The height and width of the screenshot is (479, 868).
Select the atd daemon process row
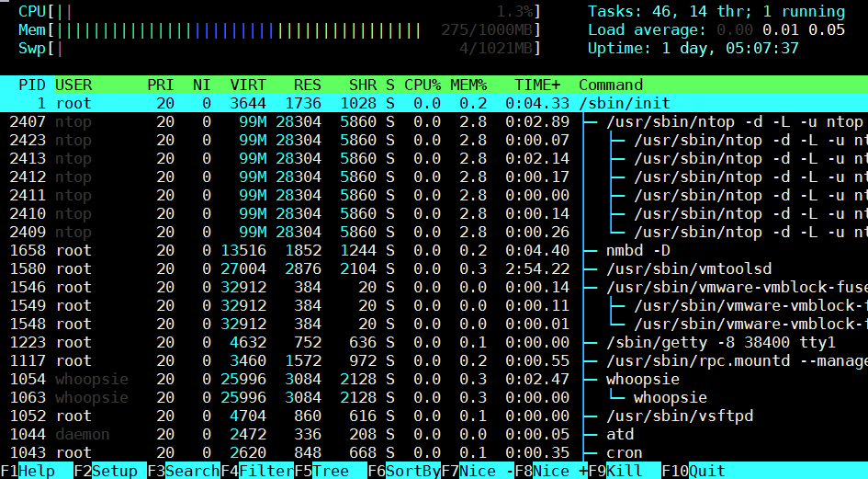(434, 434)
